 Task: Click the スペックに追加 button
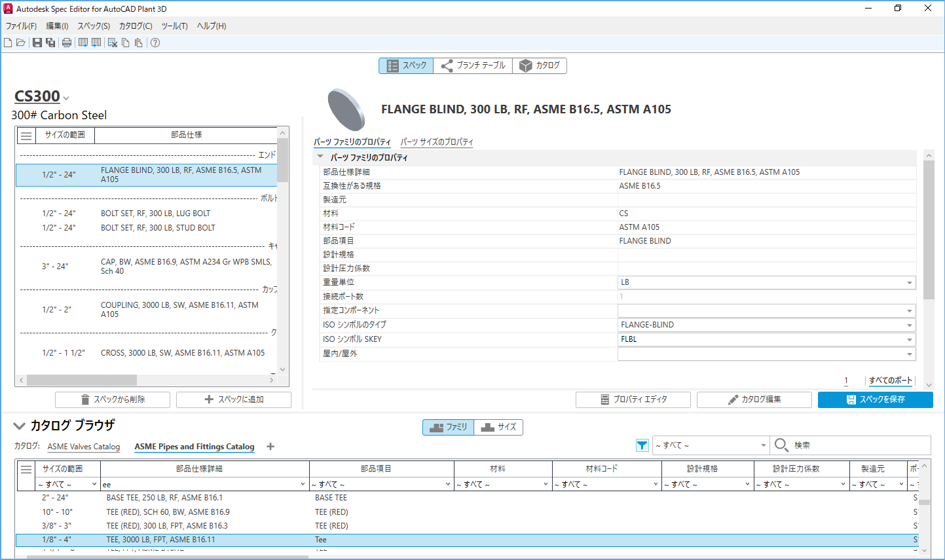tap(234, 400)
